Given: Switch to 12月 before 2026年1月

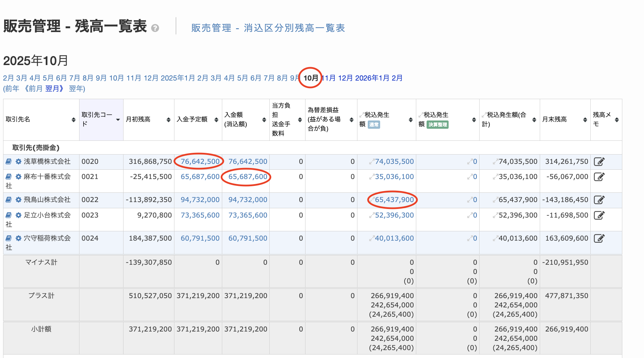Looking at the screenshot, I should pos(345,78).
